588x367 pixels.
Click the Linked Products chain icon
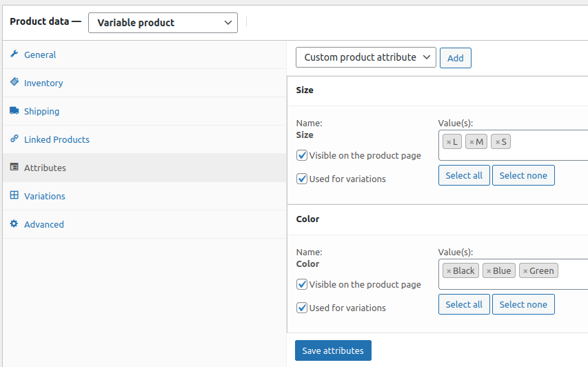tap(14, 139)
